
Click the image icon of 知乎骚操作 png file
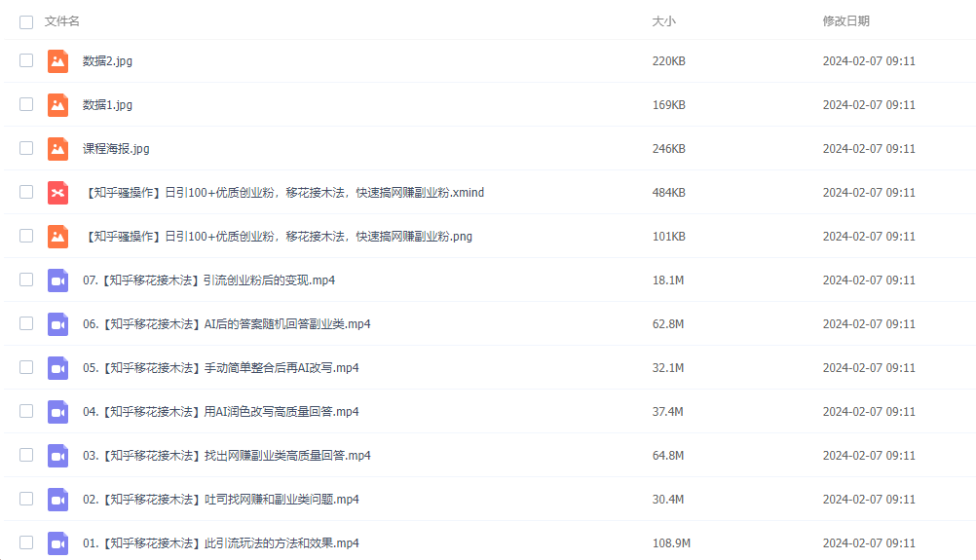[x=57, y=236]
